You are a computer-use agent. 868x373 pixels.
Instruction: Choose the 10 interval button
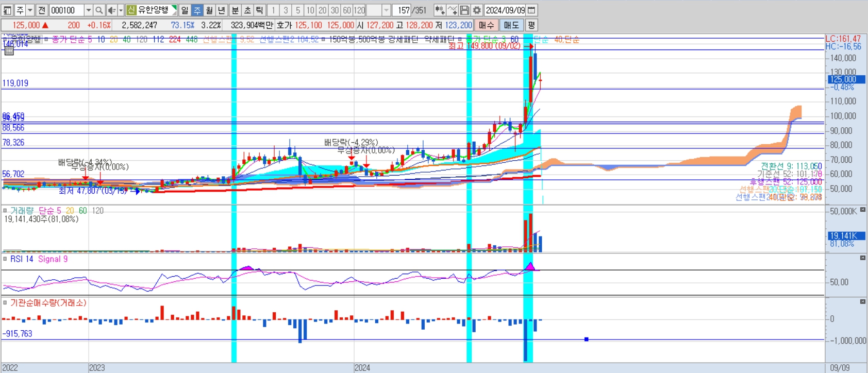(310, 10)
